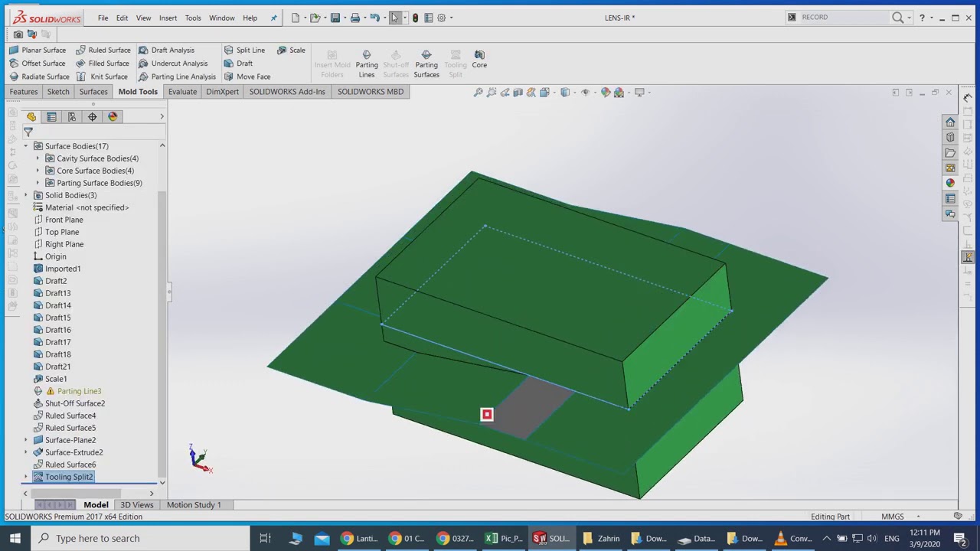Expand the Tooling Split2 feature
This screenshot has height=551, width=980.
(x=26, y=477)
